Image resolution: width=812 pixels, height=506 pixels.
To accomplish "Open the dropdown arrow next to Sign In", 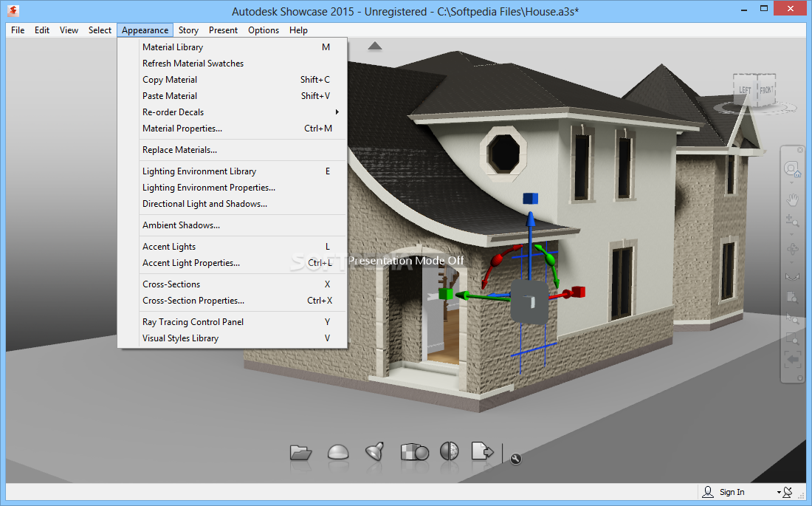I will pos(778,493).
